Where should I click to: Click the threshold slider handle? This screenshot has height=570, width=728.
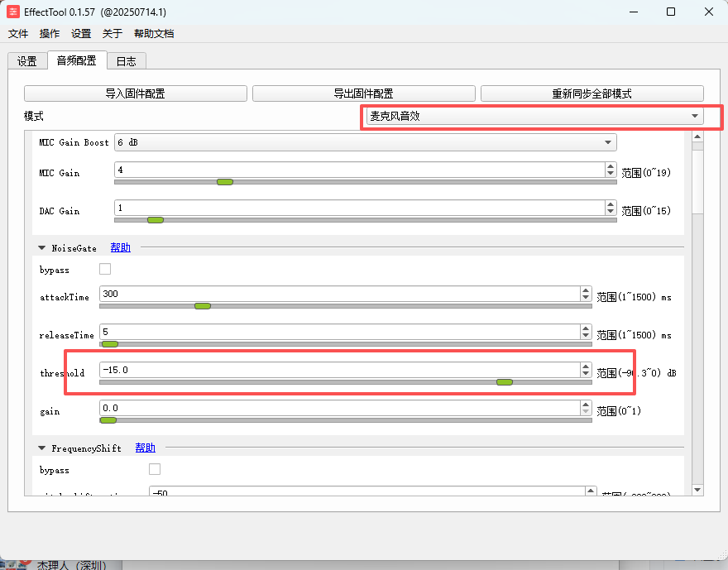tap(504, 382)
